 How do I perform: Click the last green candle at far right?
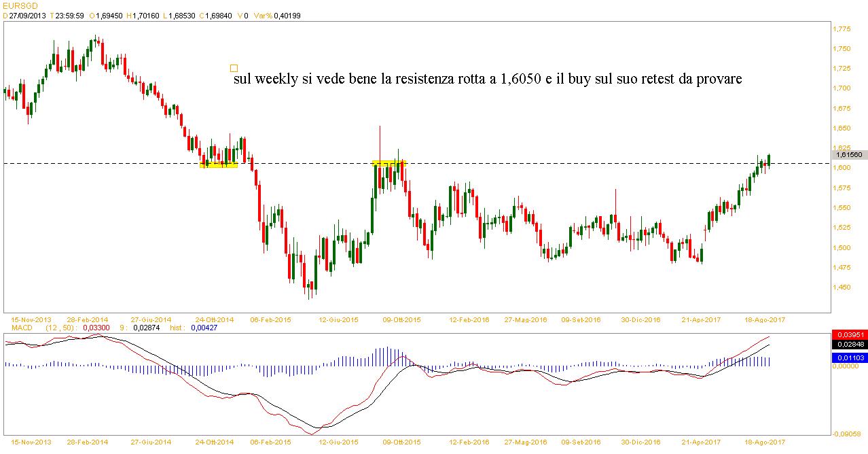tap(770, 159)
